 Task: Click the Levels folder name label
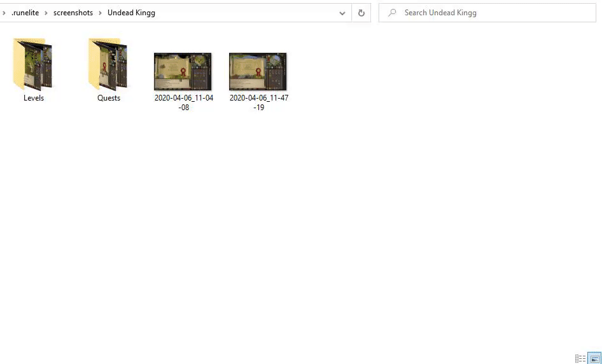coord(34,98)
